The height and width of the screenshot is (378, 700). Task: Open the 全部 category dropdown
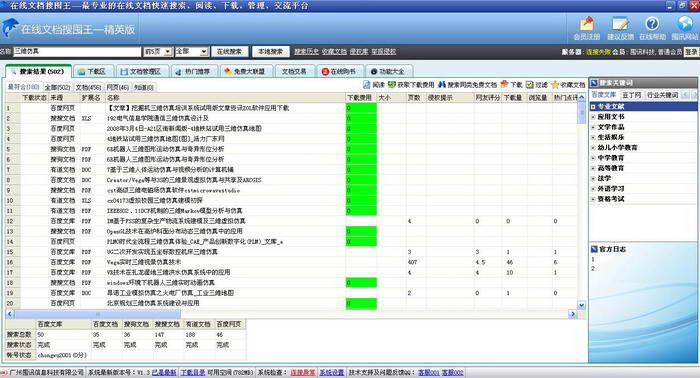click(x=204, y=52)
